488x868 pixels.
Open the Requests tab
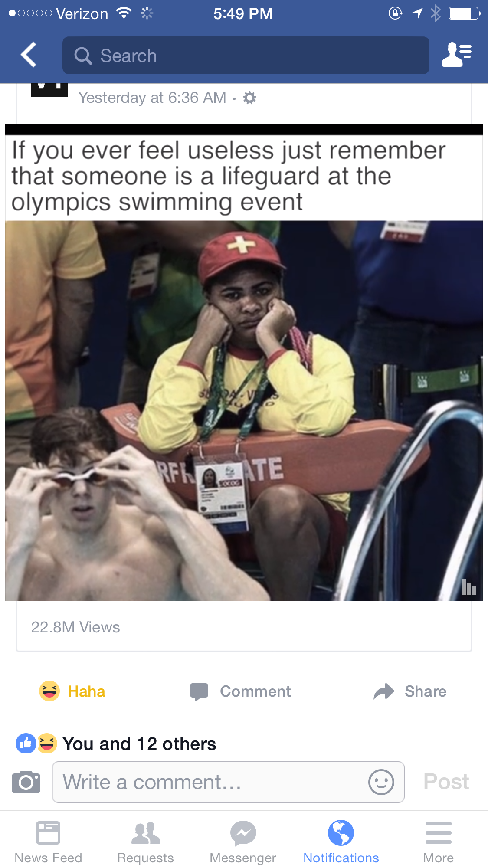pyautogui.click(x=146, y=842)
